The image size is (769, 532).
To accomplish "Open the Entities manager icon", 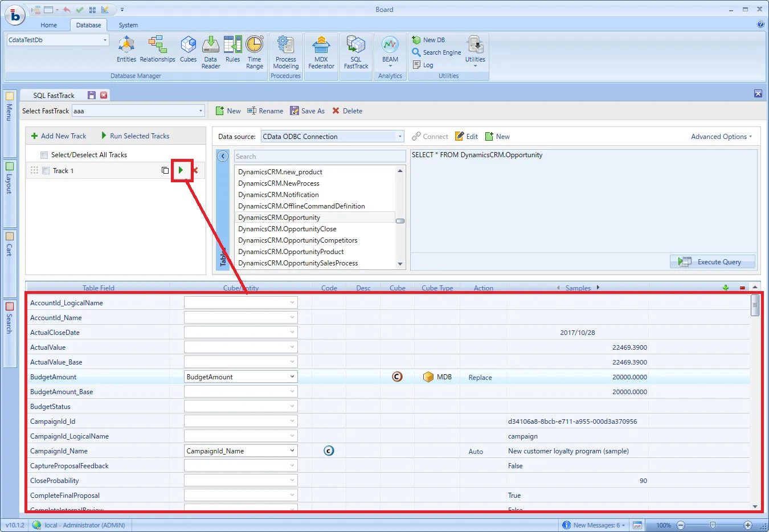I will [126, 45].
